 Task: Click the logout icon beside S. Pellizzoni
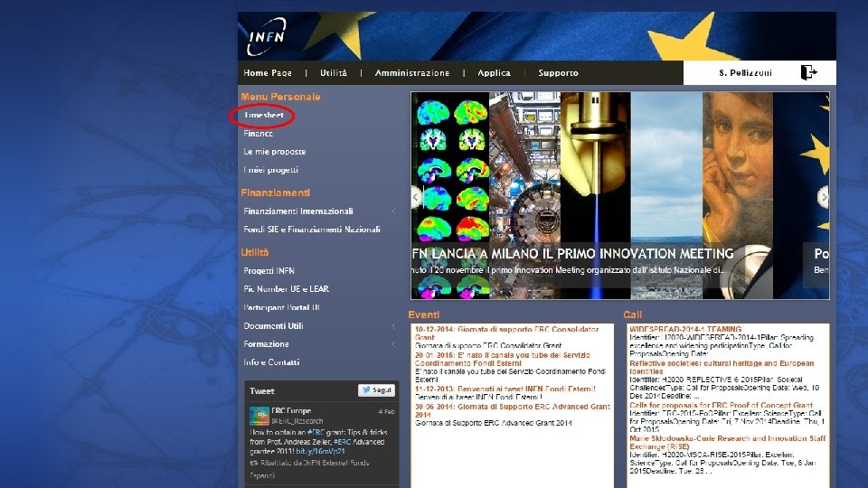(808, 72)
